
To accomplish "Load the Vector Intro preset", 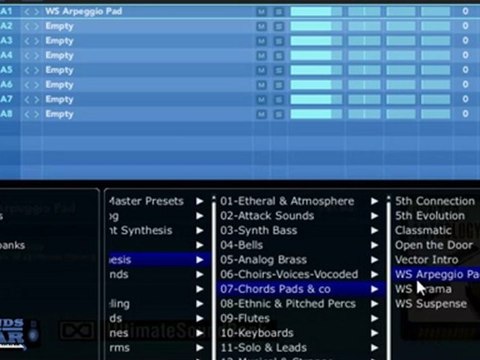I will [427, 260].
